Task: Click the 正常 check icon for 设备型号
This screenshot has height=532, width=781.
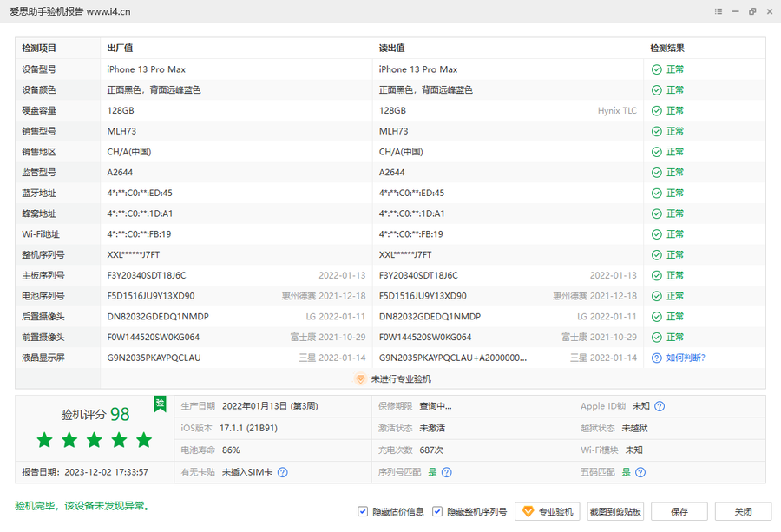Action: [657, 69]
